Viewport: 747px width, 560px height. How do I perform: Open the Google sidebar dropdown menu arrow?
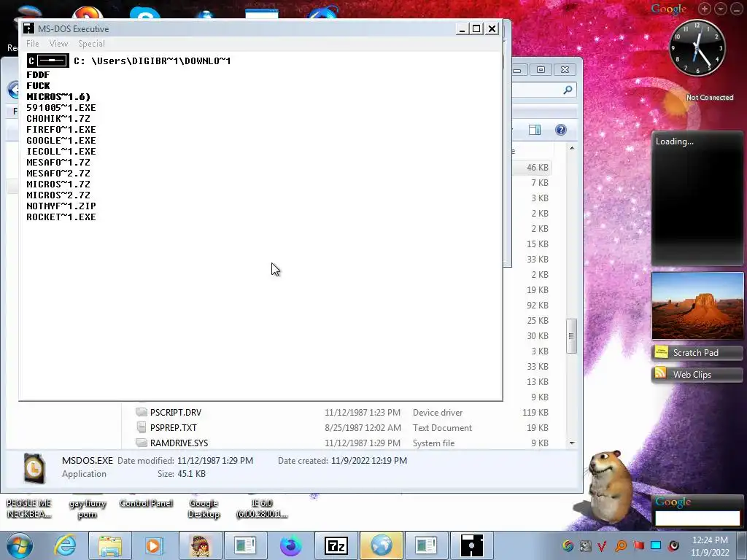click(x=721, y=9)
